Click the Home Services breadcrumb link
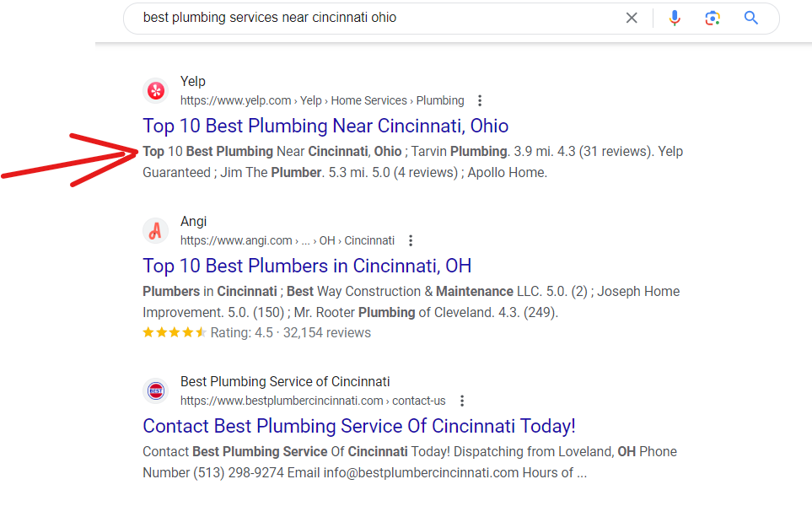This screenshot has width=812, height=506. (368, 100)
